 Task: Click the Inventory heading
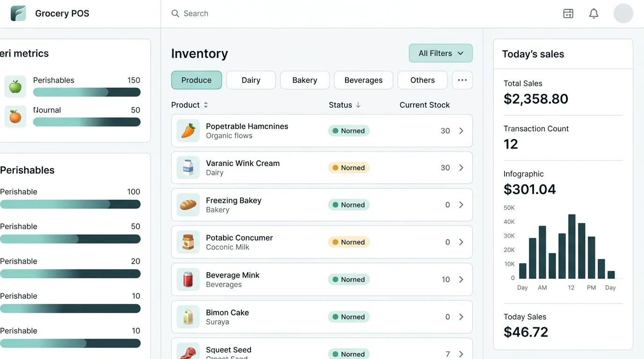[199, 54]
